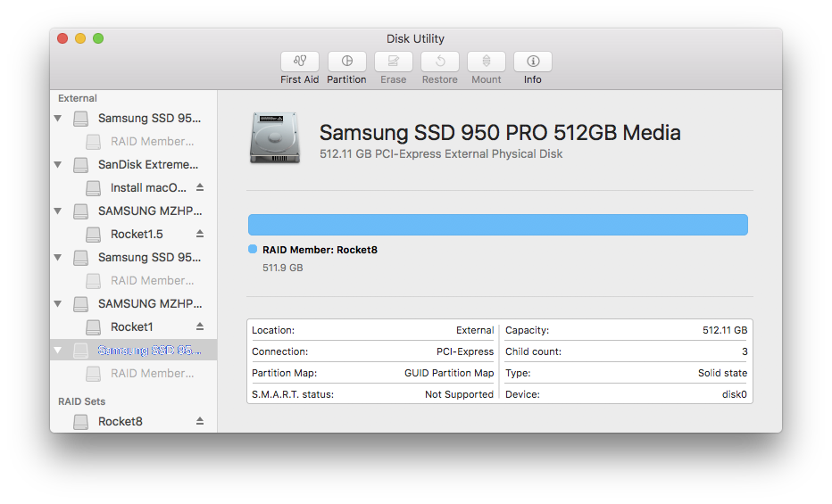Show disk Info from the toolbar

(533, 62)
